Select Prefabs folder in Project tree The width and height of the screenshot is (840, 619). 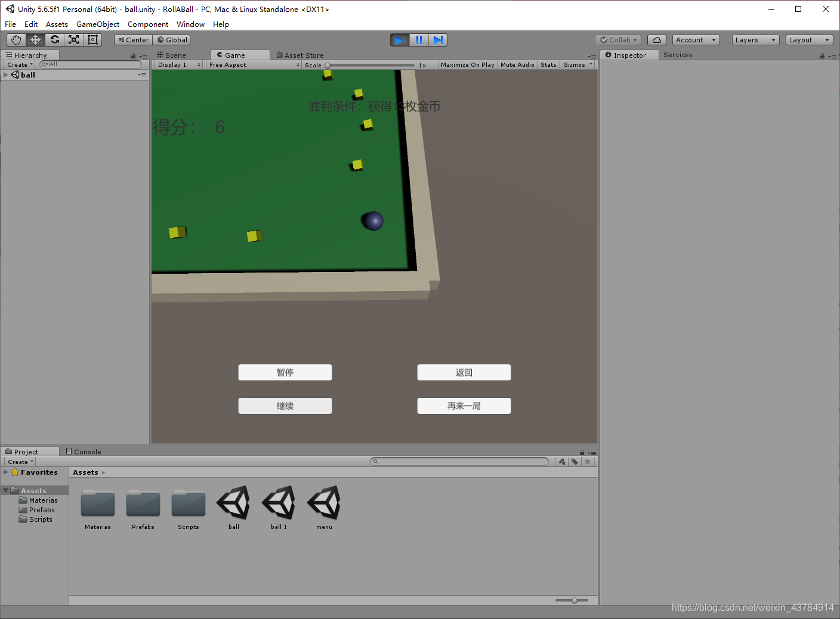click(37, 510)
